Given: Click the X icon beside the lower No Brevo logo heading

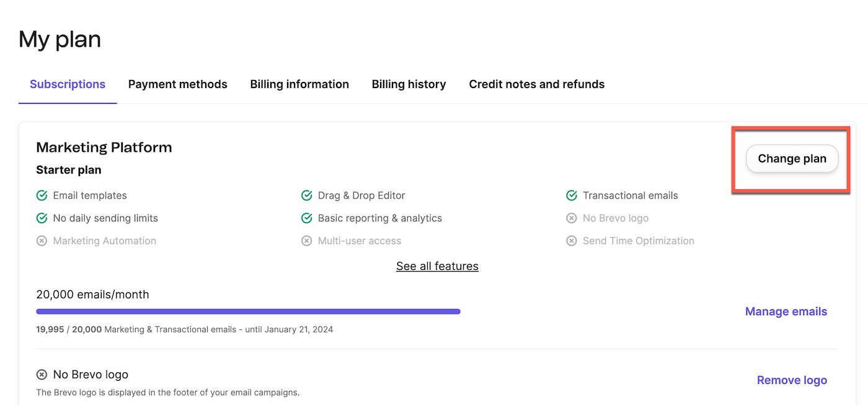Looking at the screenshot, I should (42, 375).
